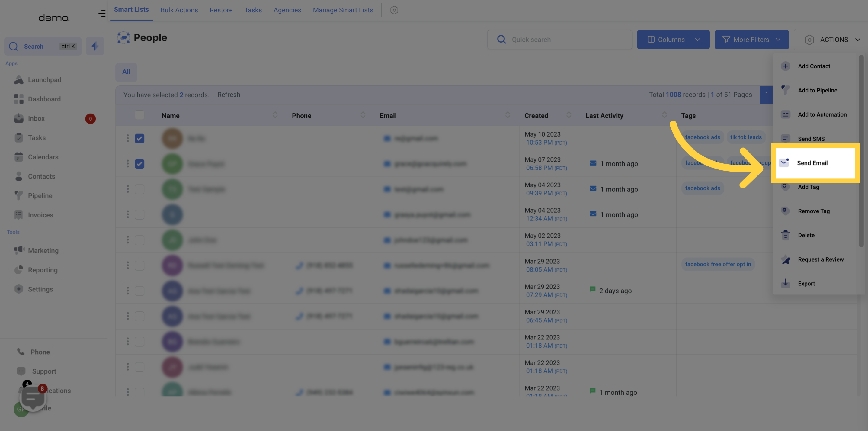The width and height of the screenshot is (868, 431).
Task: Click the facebook ads tag in the May 04 row
Action: pos(702,188)
